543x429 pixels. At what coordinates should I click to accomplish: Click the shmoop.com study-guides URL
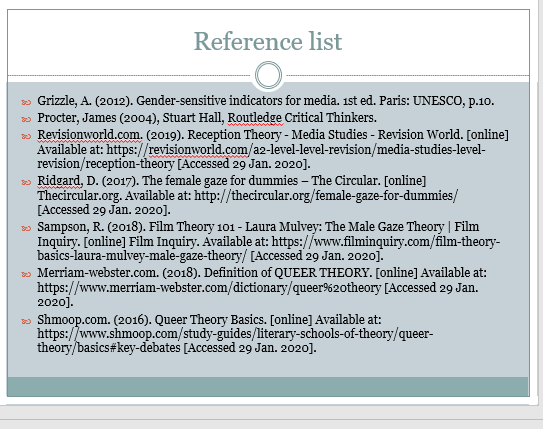pos(235,334)
